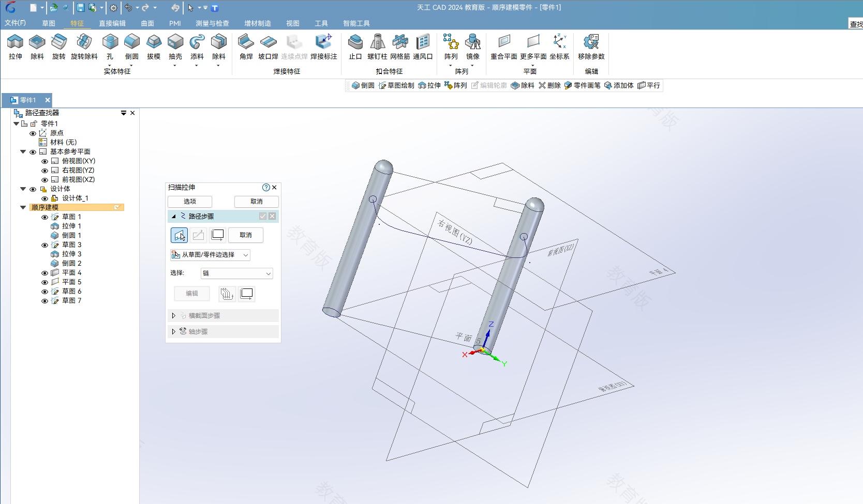Collapse the 零件1 root tree node

(16, 124)
